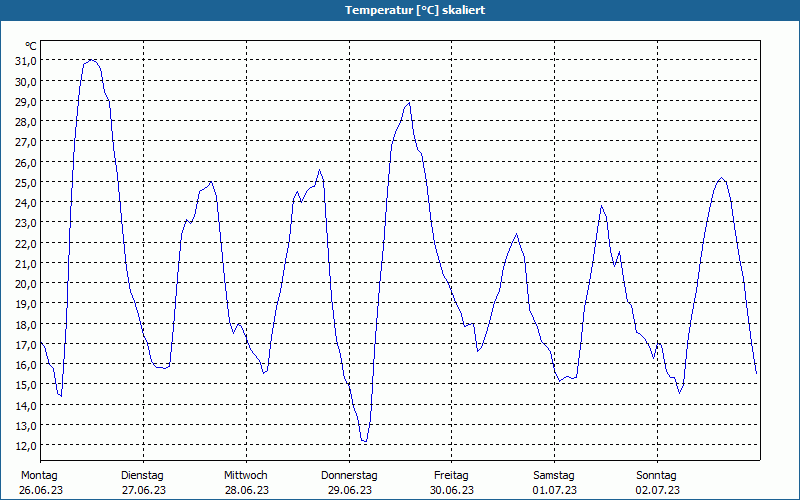Click Thursday's 29° afternoon peak on curve

[x=409, y=104]
